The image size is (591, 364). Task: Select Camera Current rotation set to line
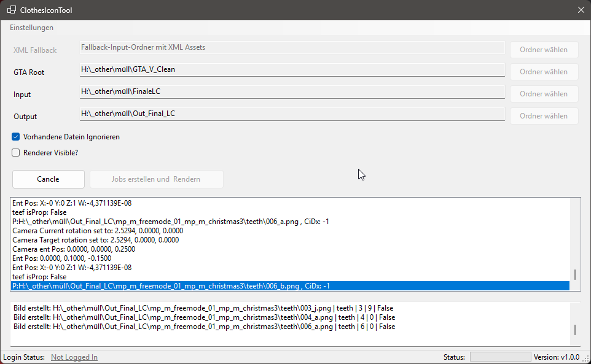[x=290, y=231]
